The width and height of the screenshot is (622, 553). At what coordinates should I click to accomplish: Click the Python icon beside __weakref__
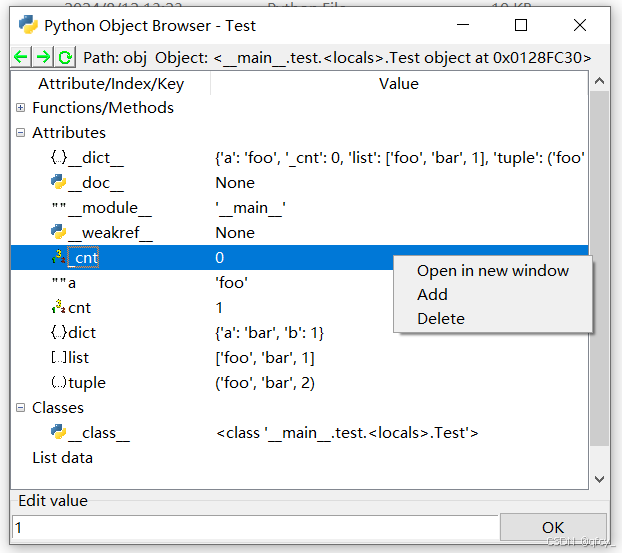click(59, 232)
